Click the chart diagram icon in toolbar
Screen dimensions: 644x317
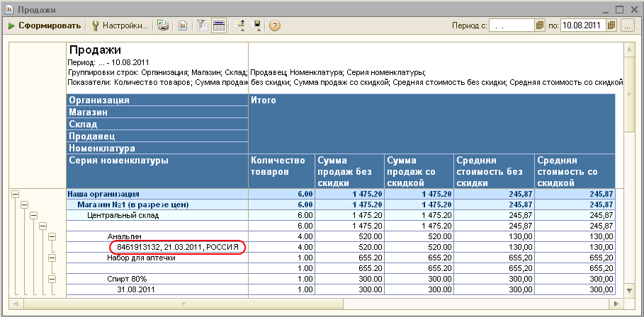[182, 26]
